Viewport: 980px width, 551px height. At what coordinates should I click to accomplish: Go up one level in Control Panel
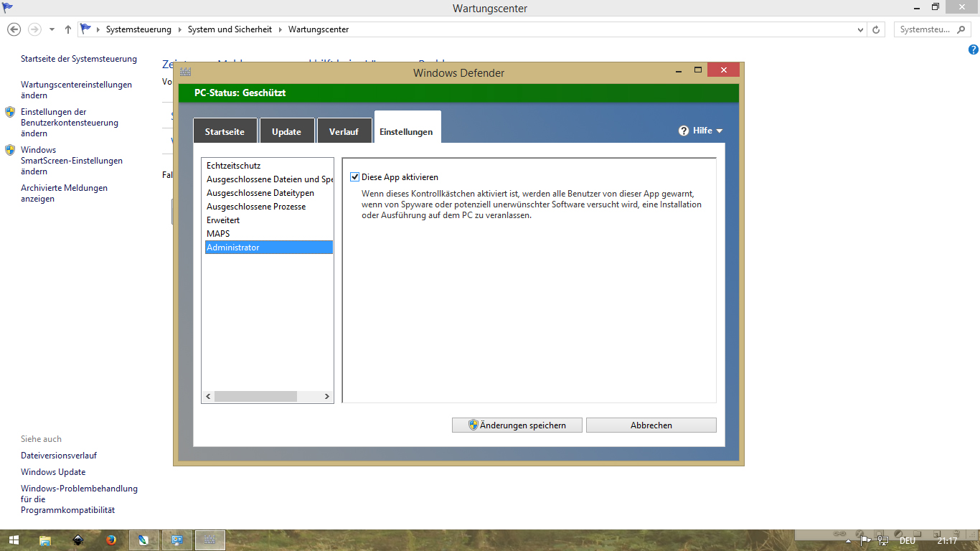[x=67, y=29]
